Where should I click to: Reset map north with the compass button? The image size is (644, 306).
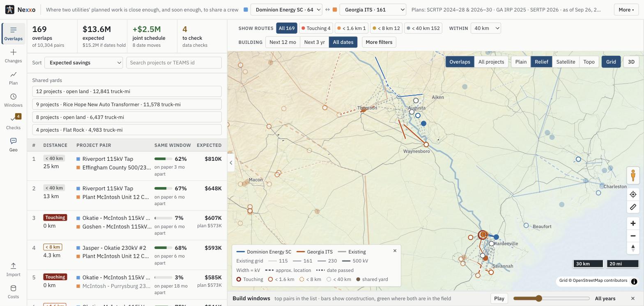(x=633, y=248)
